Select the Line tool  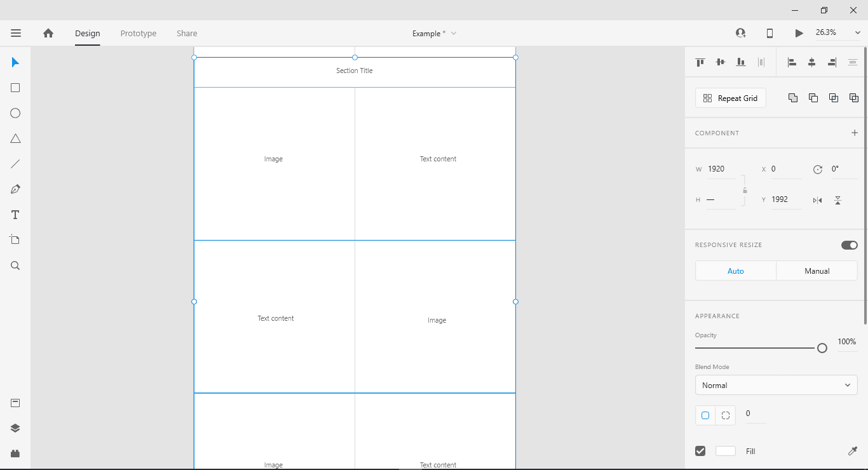[x=15, y=164]
